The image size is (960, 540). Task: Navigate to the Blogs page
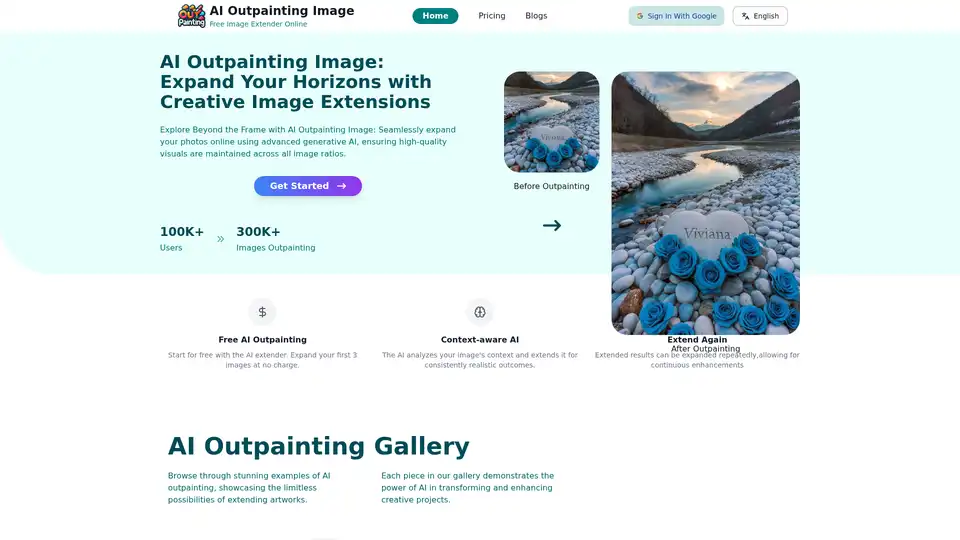(536, 16)
